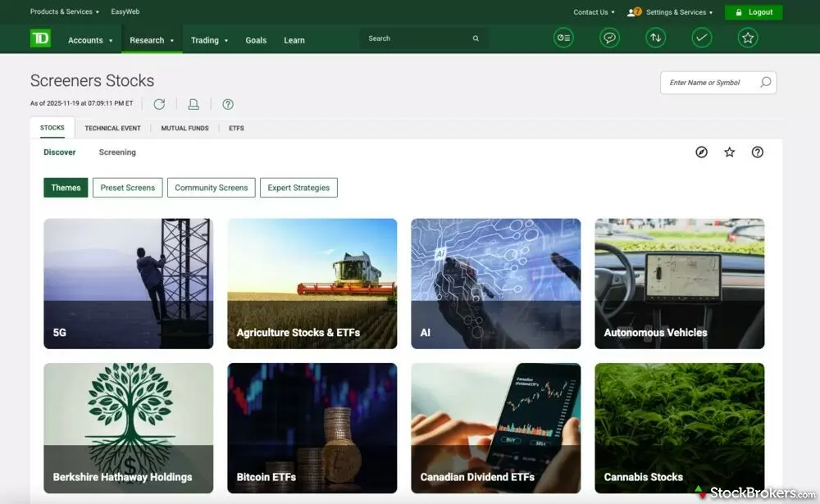Open the Cannabis Stocks theme card
The width and height of the screenshot is (820, 504).
pyautogui.click(x=679, y=428)
